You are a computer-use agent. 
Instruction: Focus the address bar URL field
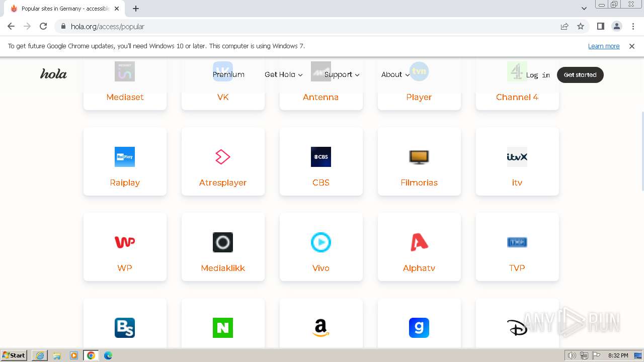[312, 26]
